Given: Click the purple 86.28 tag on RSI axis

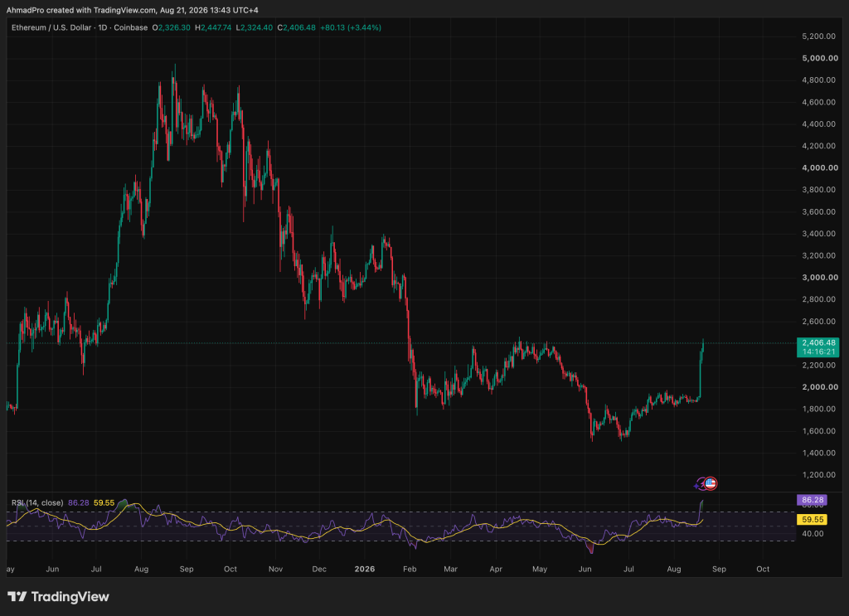Looking at the screenshot, I should tap(813, 500).
